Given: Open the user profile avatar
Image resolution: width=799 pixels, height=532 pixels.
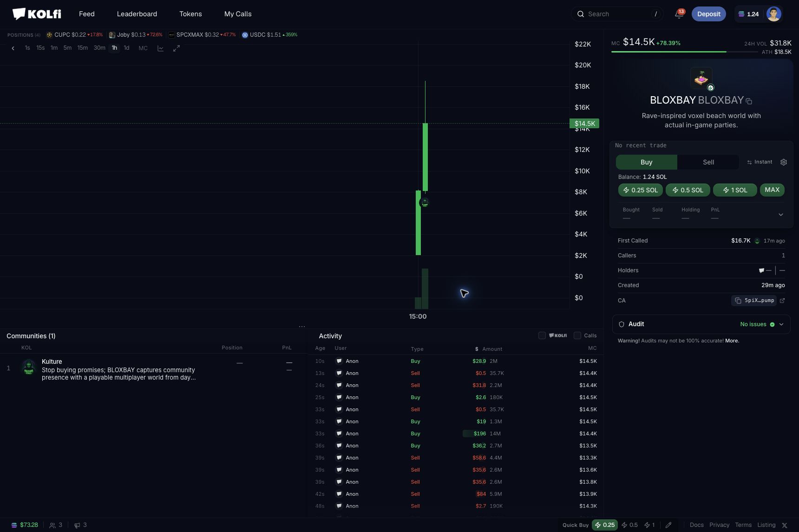Looking at the screenshot, I should [773, 14].
